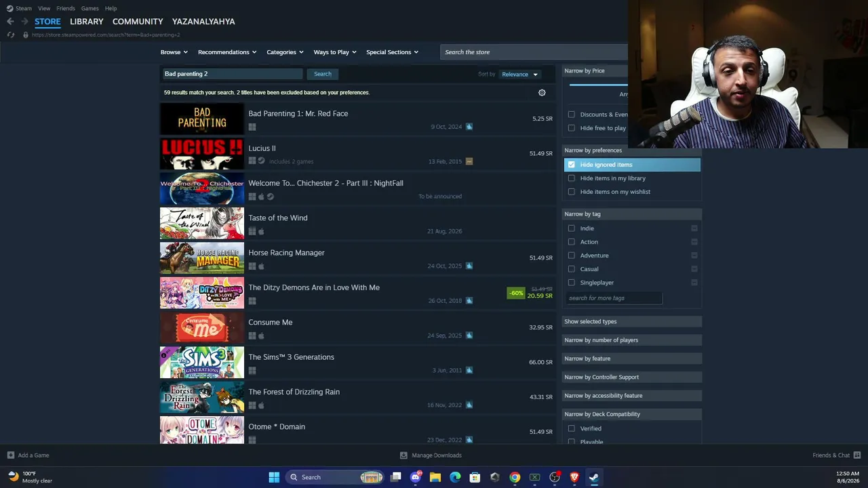Open Bad Parenting 1: Mr. Red Face
Image resolution: width=868 pixels, height=488 pixels.
[357, 119]
